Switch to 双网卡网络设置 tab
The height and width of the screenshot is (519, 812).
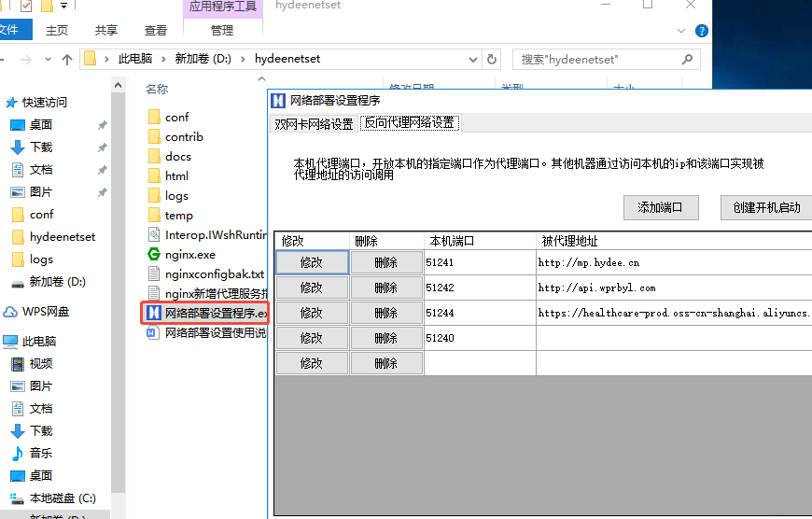pyautogui.click(x=314, y=124)
